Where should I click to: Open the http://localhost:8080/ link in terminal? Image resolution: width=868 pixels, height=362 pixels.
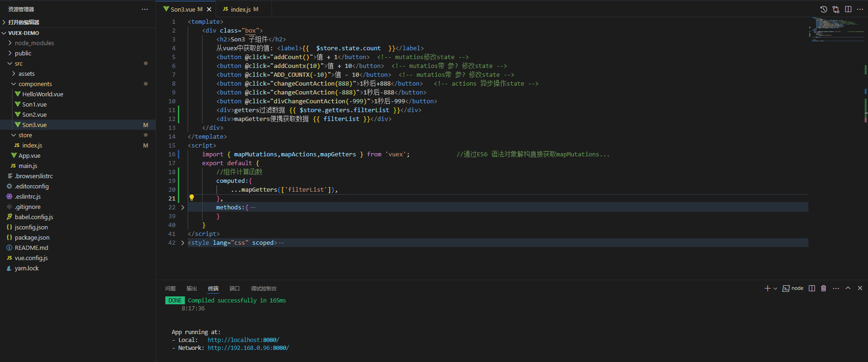coord(243,340)
